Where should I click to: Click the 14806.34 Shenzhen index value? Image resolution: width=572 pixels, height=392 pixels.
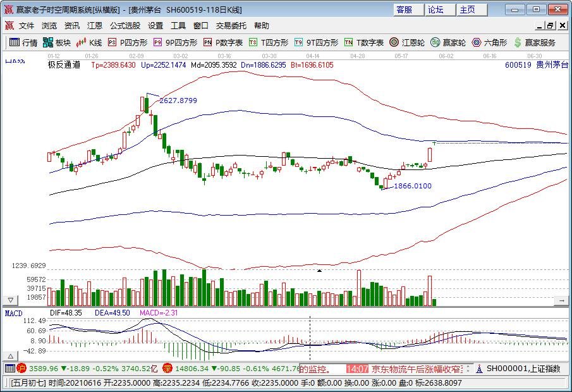pyautogui.click(x=192, y=369)
